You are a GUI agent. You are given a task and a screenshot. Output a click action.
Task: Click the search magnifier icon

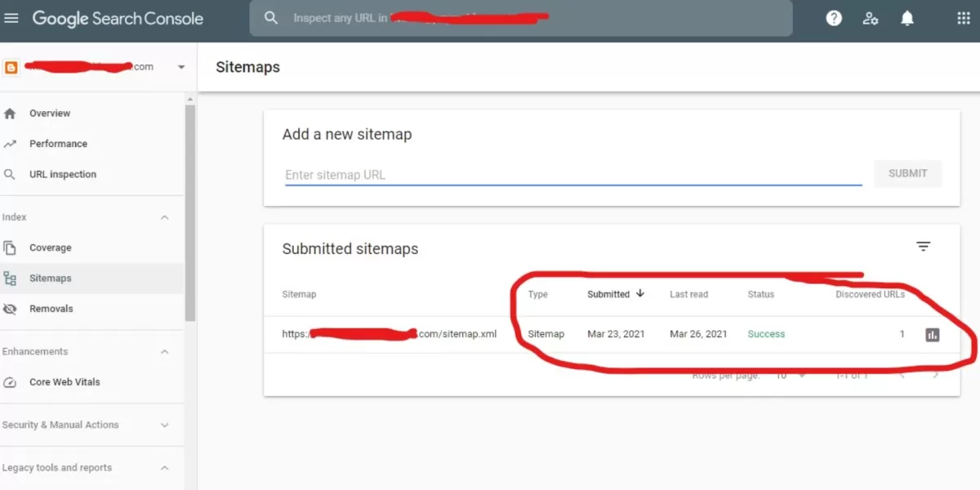(271, 18)
